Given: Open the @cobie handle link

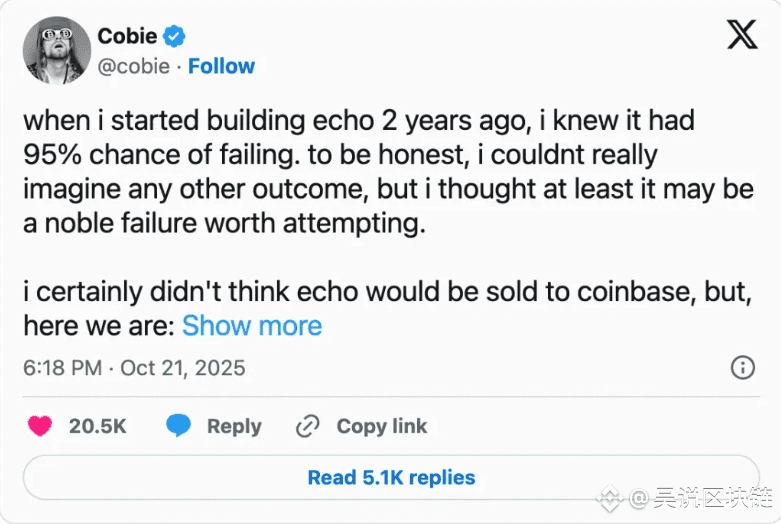Looking at the screenshot, I should coord(133,66).
